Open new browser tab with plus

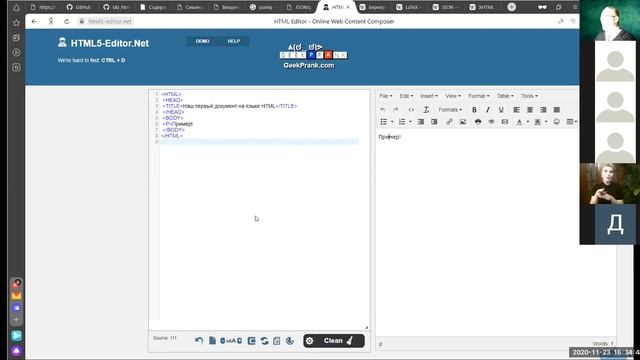[x=511, y=7]
